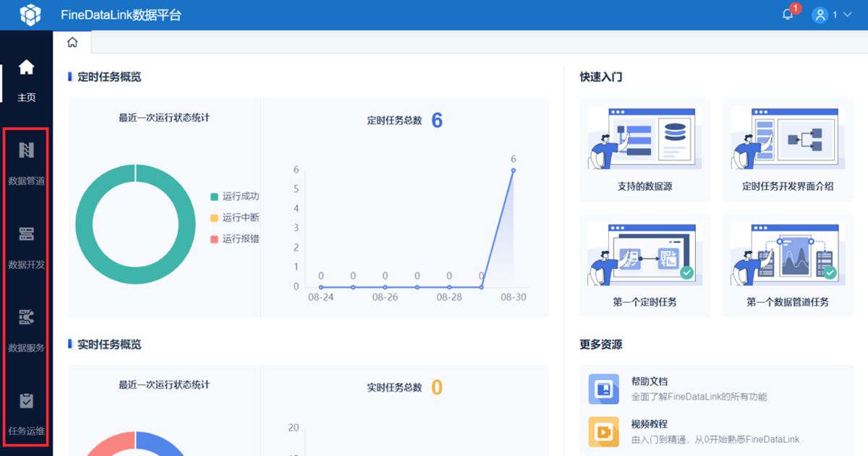Click the 视频教程 play icon
Viewport: 868px width, 456px height.
point(603,431)
